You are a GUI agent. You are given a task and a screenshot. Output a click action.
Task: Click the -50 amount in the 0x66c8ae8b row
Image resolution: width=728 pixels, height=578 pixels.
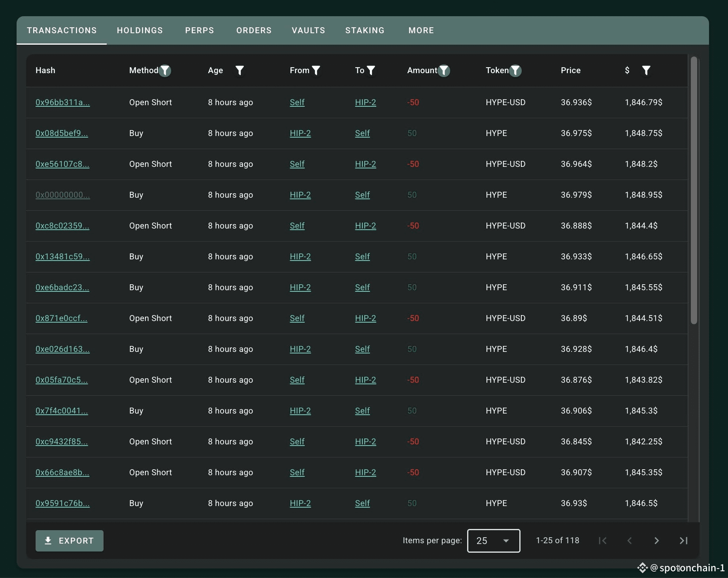[413, 472]
